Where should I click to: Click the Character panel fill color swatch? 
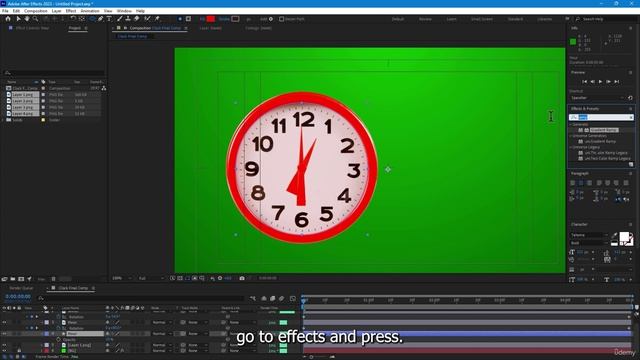[x=624, y=237]
